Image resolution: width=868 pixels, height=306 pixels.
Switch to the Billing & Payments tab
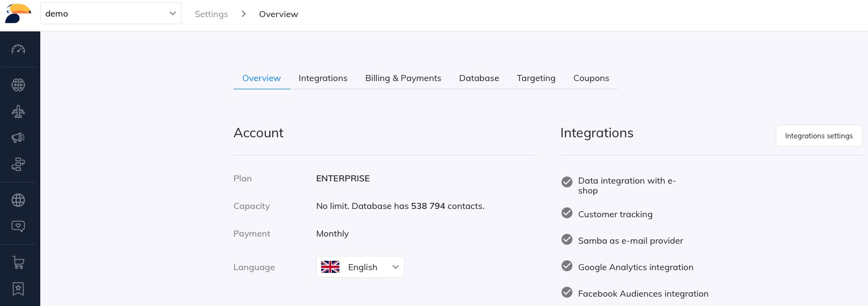coord(403,78)
